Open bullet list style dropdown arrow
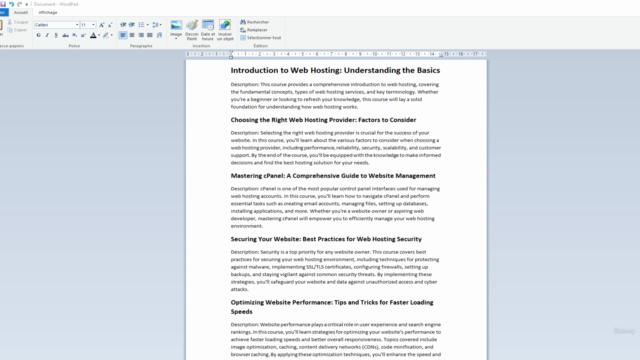640x360 pixels. pyautogui.click(x=148, y=25)
